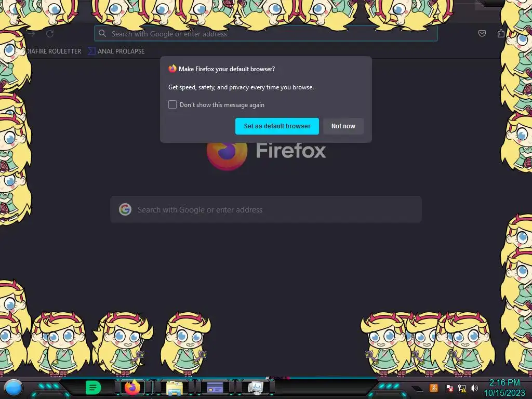This screenshot has height=399, width=532.
Task: Click the clock showing 2:16 PM
Action: [504, 383]
